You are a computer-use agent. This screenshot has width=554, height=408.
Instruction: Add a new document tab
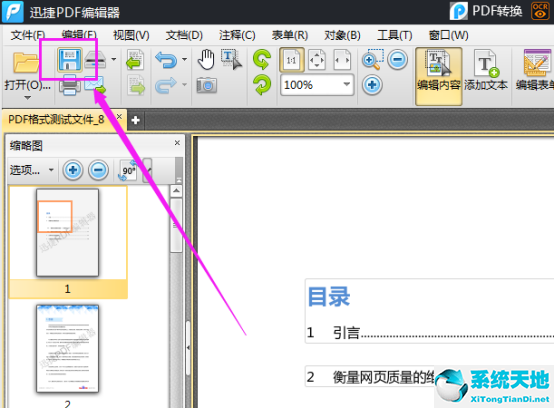(x=135, y=120)
